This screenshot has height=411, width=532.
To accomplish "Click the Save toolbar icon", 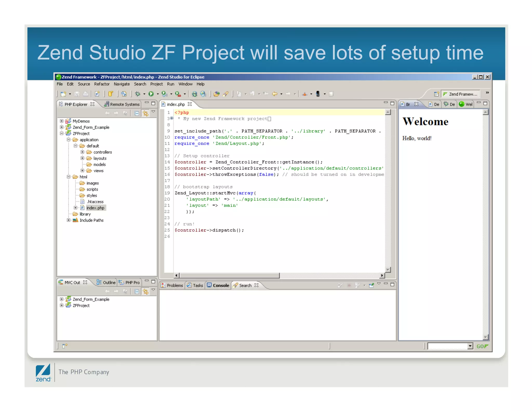I will click(77, 94).
